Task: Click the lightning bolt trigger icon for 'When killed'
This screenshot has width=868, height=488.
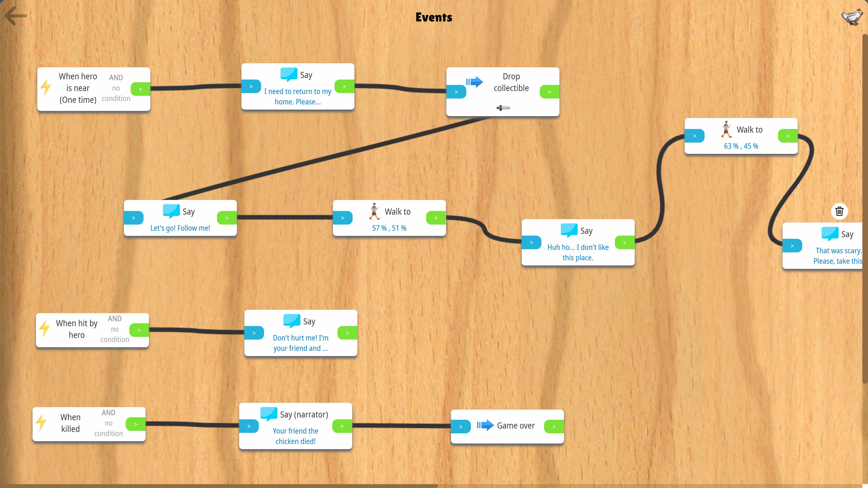Action: [42, 423]
